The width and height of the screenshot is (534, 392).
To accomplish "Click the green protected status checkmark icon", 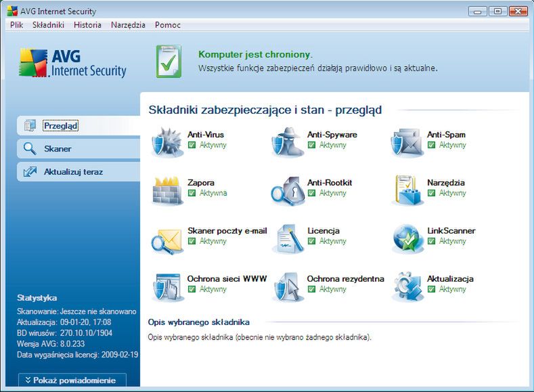I will tap(169, 60).
